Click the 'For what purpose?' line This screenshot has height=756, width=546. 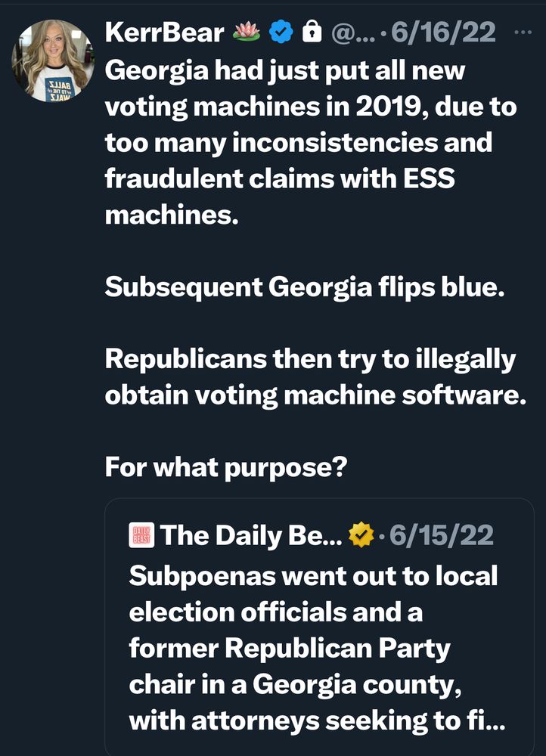[225, 466]
